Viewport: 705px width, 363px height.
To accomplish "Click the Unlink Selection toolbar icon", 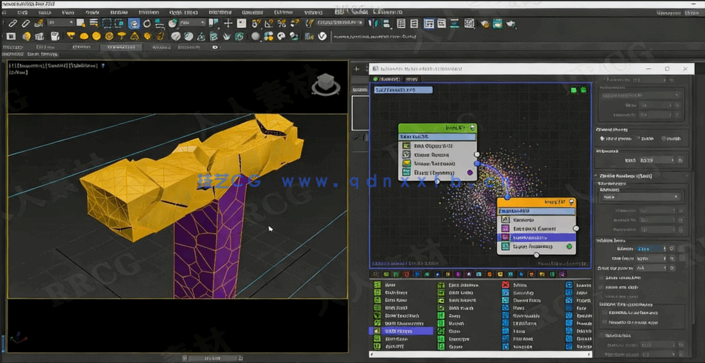I will [26, 22].
